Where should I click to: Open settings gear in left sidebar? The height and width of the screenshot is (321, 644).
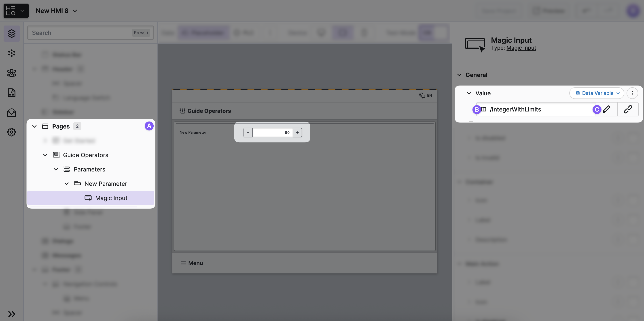click(x=11, y=132)
